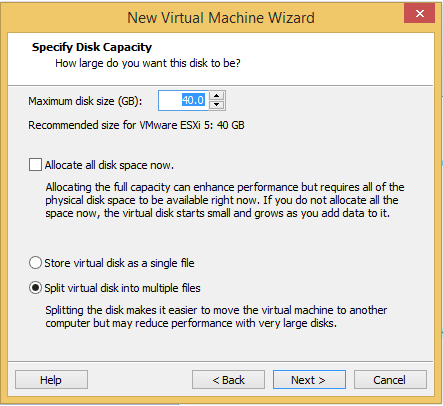The image size is (443, 406).
Task: Click into the Maximum disk size field
Action: 183,100
